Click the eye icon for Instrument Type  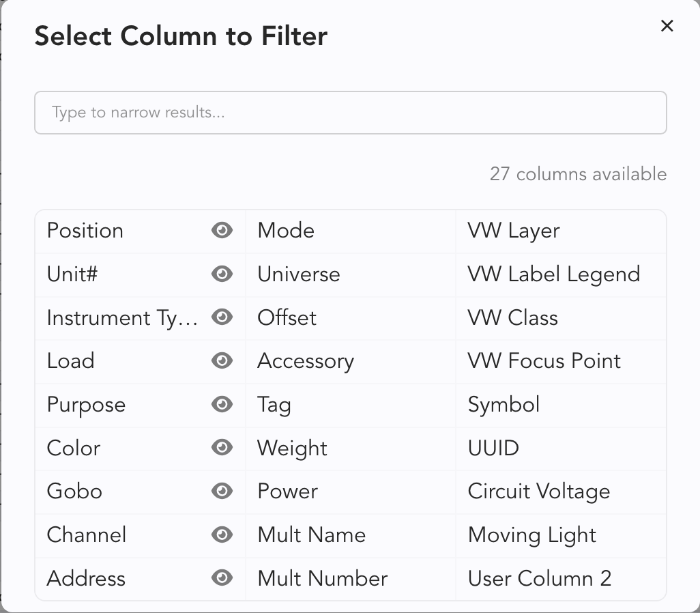click(222, 317)
